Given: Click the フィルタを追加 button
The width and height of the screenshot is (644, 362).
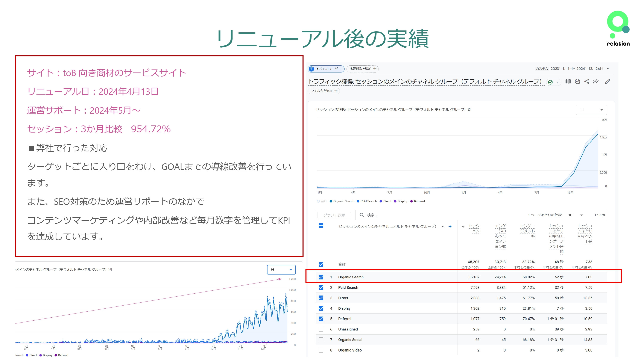Looking at the screenshot, I should (x=324, y=91).
